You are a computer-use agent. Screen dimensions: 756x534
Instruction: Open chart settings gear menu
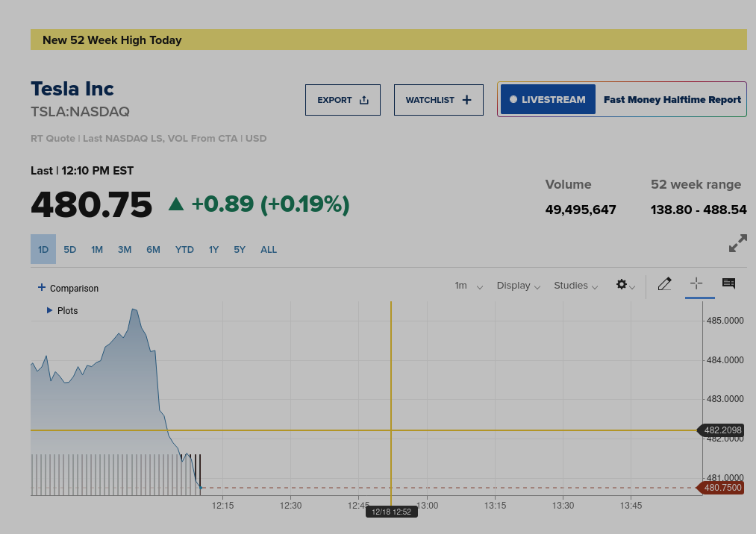625,285
